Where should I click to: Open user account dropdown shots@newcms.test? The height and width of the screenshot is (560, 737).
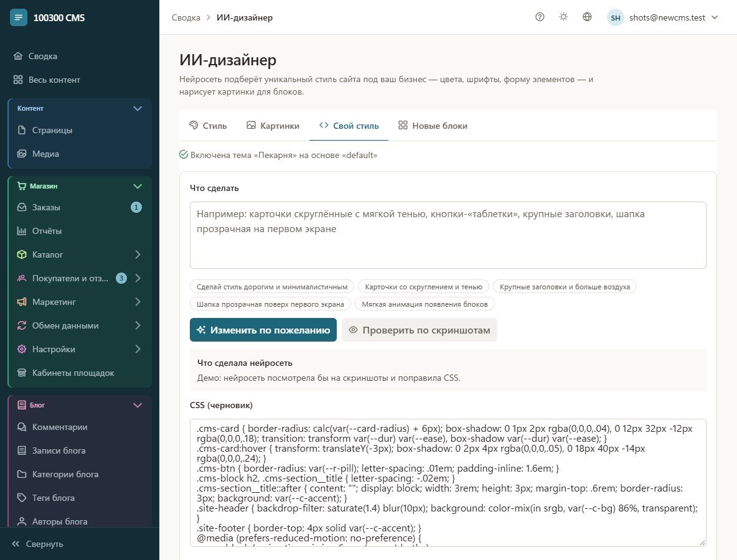(x=663, y=17)
